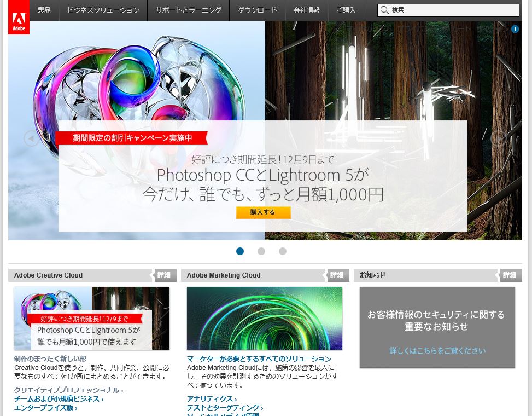Select the first carousel dot

[240, 251]
